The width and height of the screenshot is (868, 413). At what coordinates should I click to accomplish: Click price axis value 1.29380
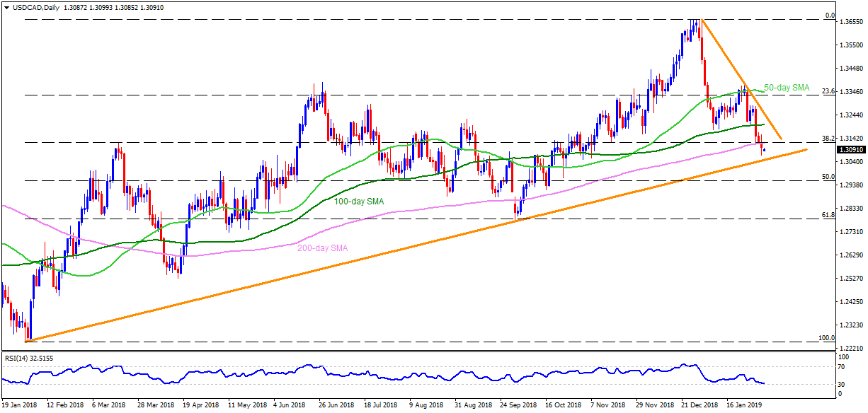852,185
